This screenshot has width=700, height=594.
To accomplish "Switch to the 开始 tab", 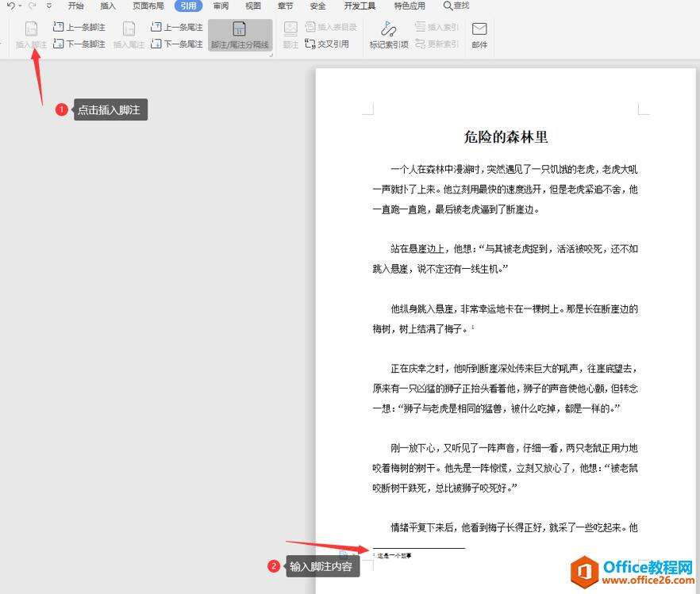I will pos(75,6).
